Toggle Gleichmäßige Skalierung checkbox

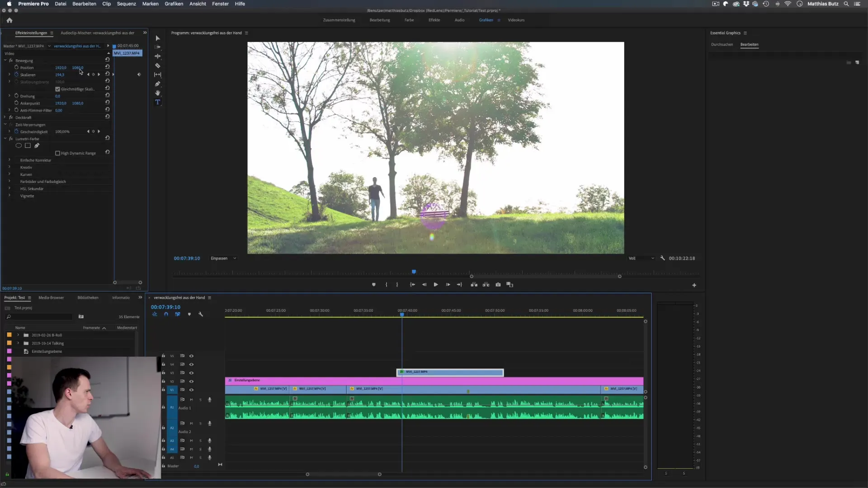[57, 89]
